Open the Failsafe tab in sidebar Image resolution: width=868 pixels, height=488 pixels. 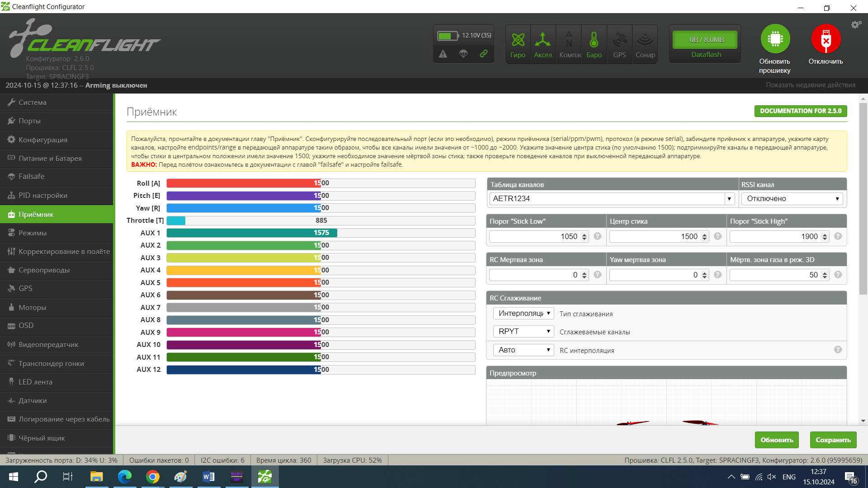coord(32,177)
